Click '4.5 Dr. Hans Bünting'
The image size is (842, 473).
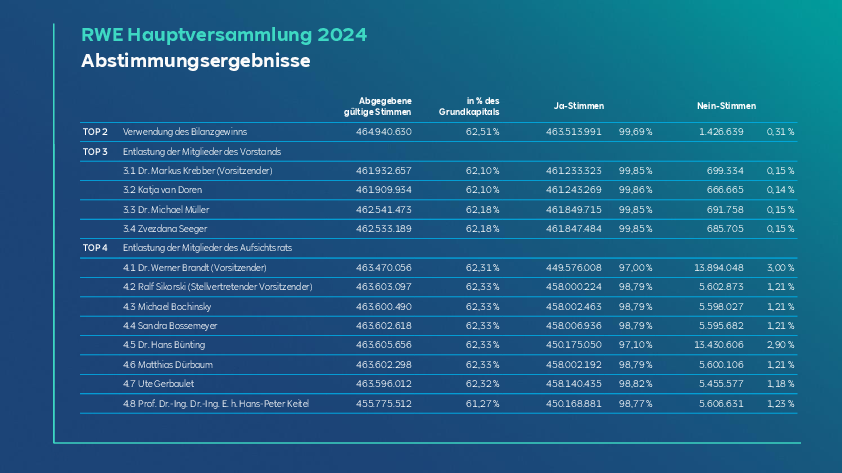(164, 345)
